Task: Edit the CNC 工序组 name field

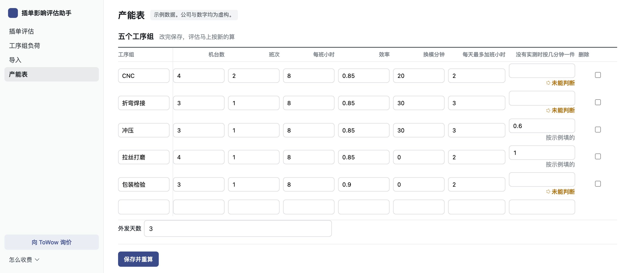Action: click(144, 76)
